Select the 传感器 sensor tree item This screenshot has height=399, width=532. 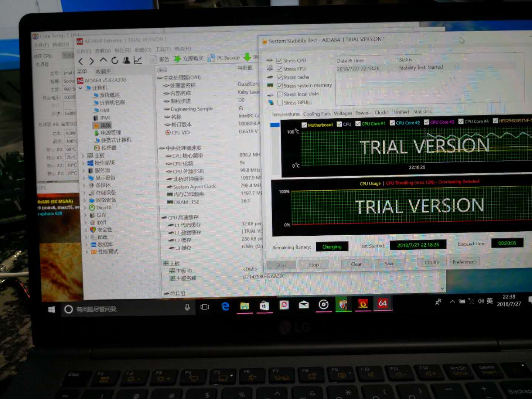point(105,148)
